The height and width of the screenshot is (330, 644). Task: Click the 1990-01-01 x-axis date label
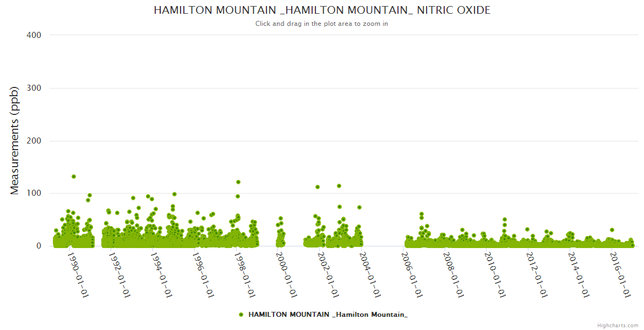pyautogui.click(x=78, y=274)
